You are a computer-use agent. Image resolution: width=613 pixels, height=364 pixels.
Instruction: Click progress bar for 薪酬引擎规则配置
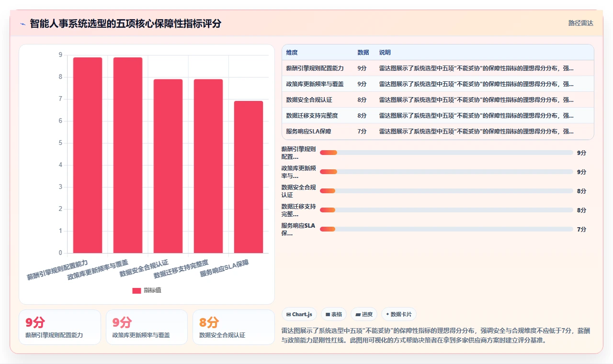click(446, 153)
